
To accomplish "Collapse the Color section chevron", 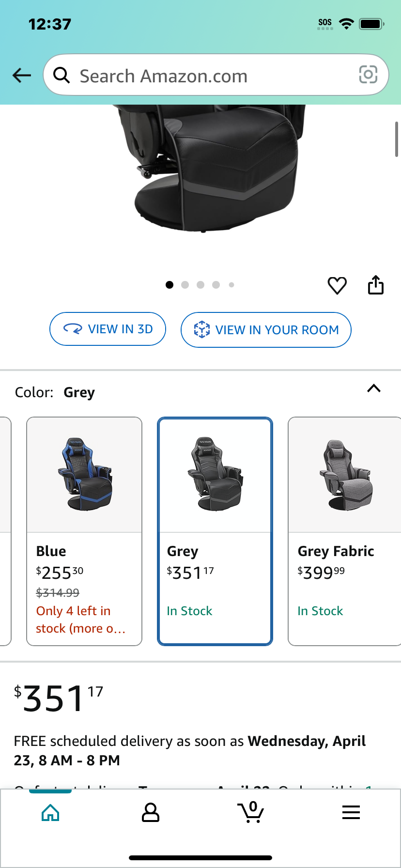I will (374, 388).
